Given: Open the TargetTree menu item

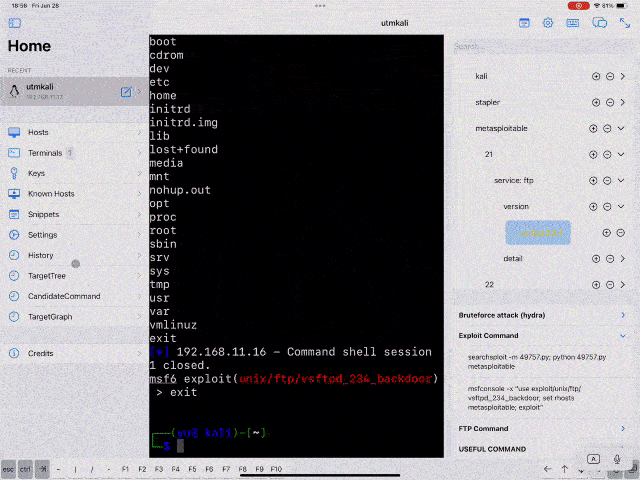Looking at the screenshot, I should [x=75, y=276].
